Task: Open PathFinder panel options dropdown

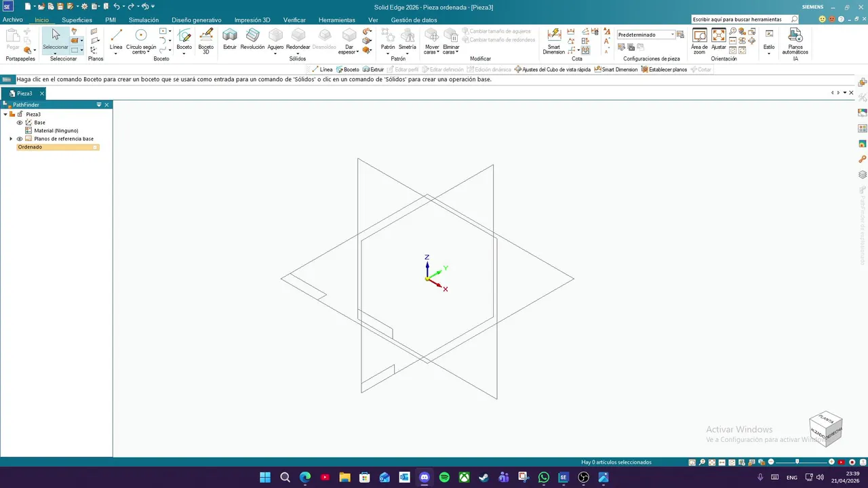Action: pyautogui.click(x=99, y=105)
